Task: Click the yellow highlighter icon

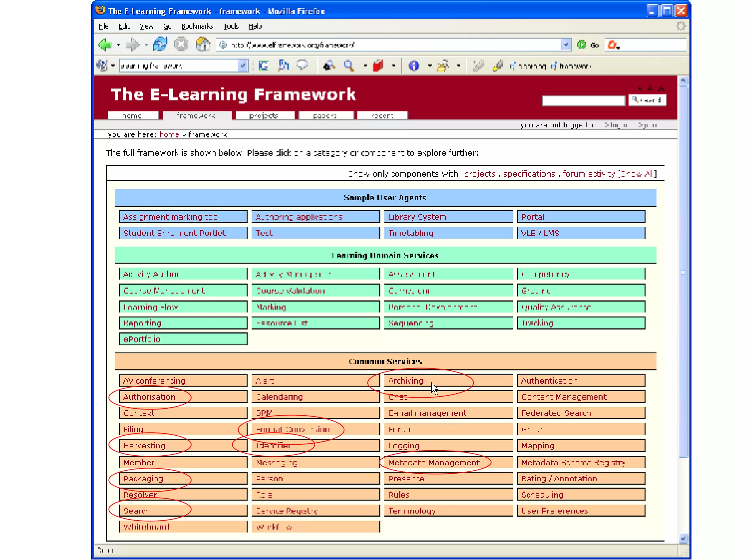Action: point(498,66)
